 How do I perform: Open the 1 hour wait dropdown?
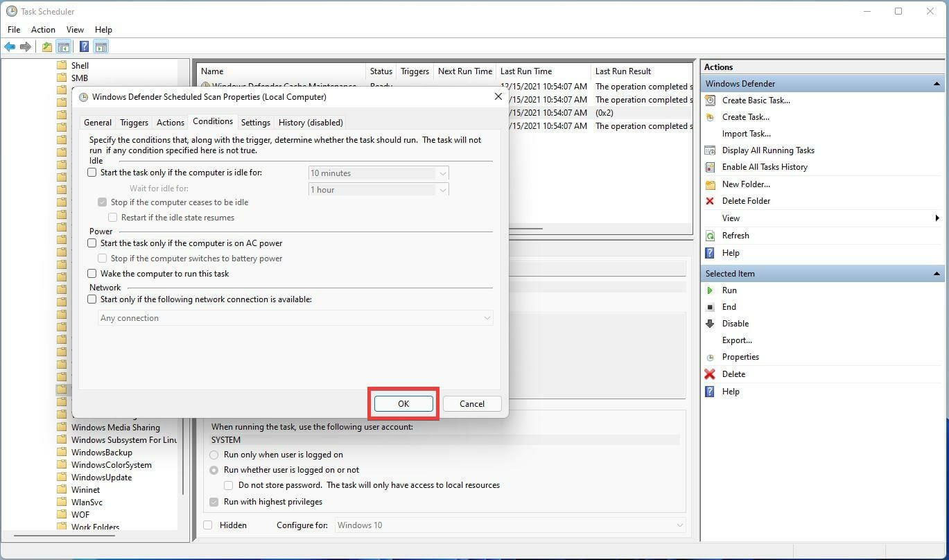coord(378,189)
